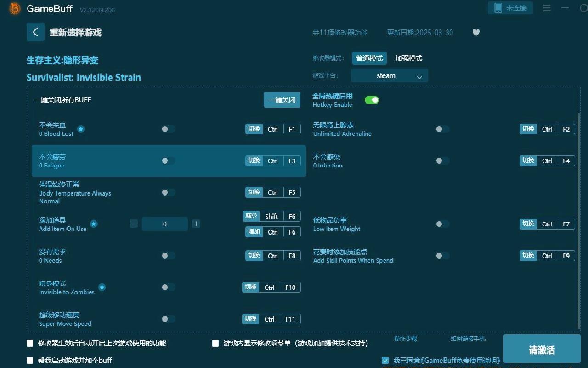Toggle 0 Needs switch
This screenshot has width=588, height=368.
coord(168,256)
